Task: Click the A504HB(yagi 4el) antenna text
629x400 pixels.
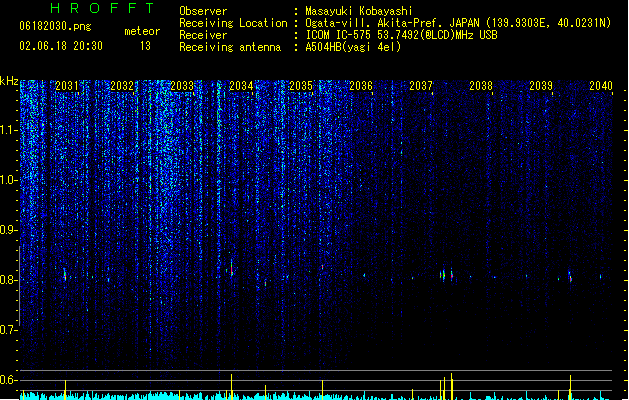Action: pyautogui.click(x=353, y=47)
